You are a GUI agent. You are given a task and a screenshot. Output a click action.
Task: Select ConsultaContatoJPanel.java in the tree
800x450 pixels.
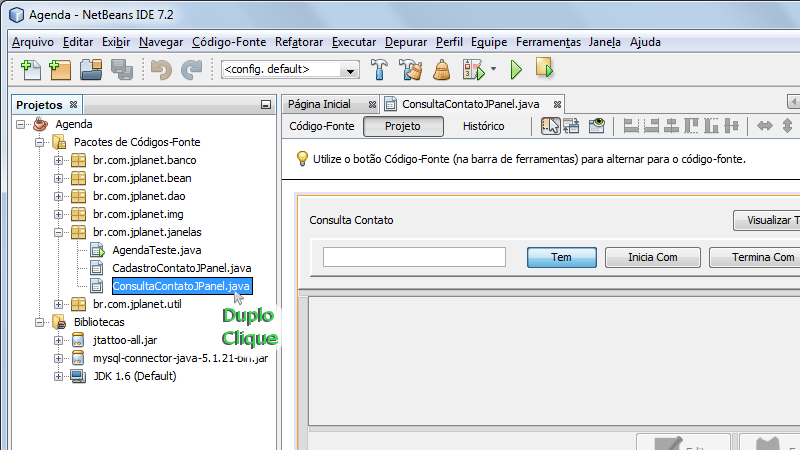(x=182, y=286)
